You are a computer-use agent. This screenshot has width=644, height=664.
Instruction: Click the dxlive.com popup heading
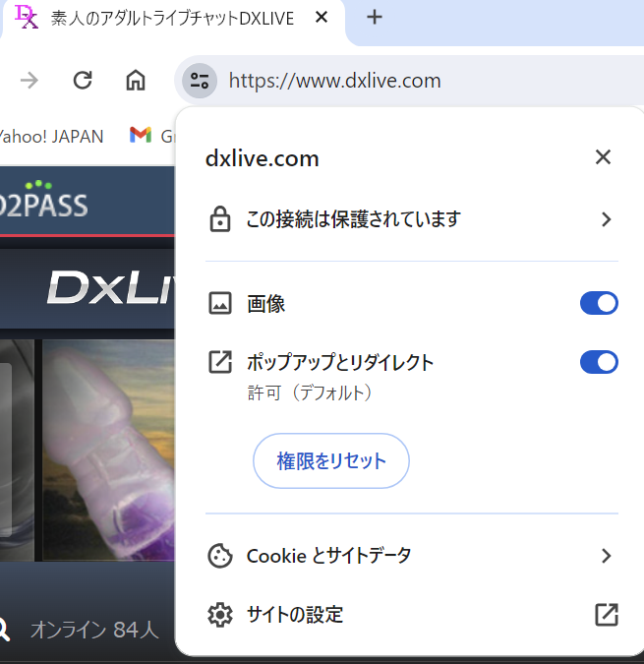[262, 158]
